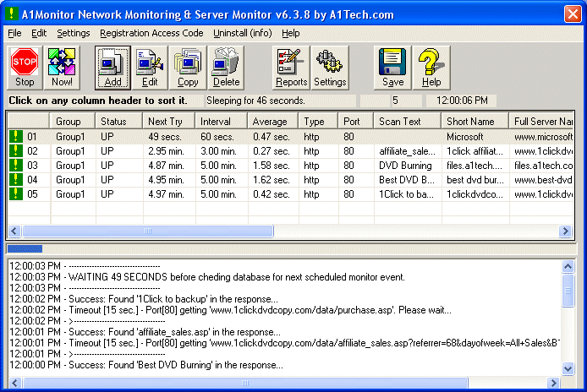
Task: Select the '1Click to ba...' scan text cell
Action: 408,194
